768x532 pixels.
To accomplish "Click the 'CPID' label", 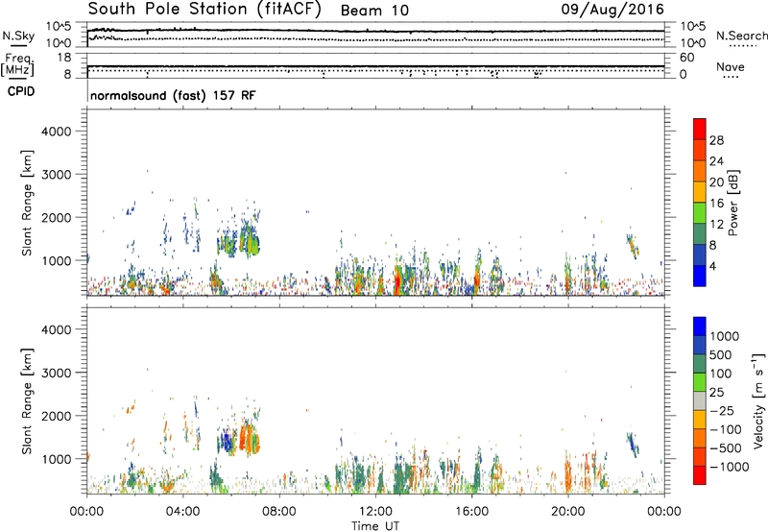I will click(21, 91).
